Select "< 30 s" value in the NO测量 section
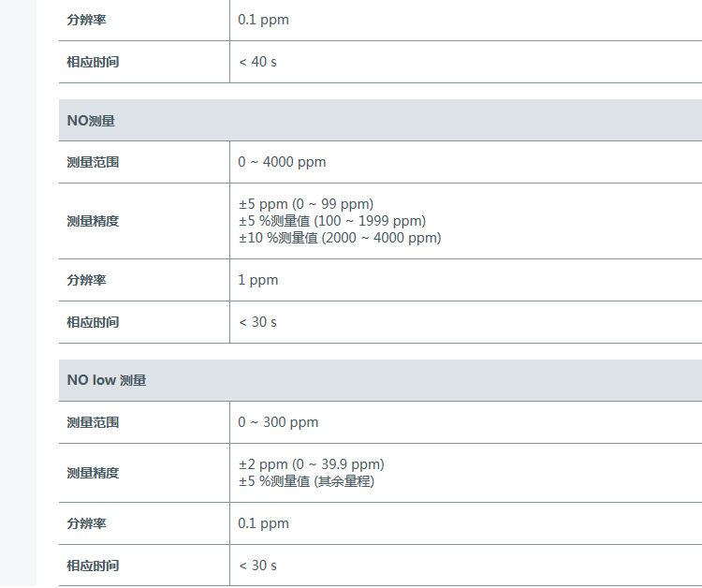 (257, 322)
